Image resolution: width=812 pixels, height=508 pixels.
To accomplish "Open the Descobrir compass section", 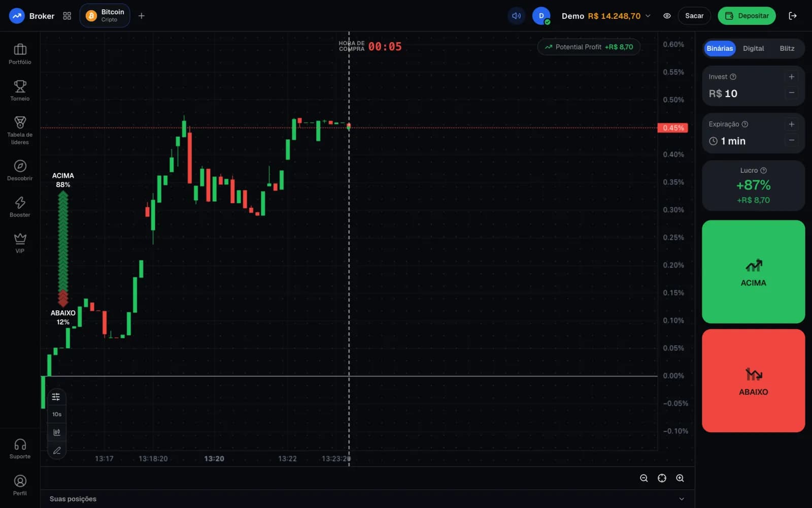I will click(x=20, y=170).
